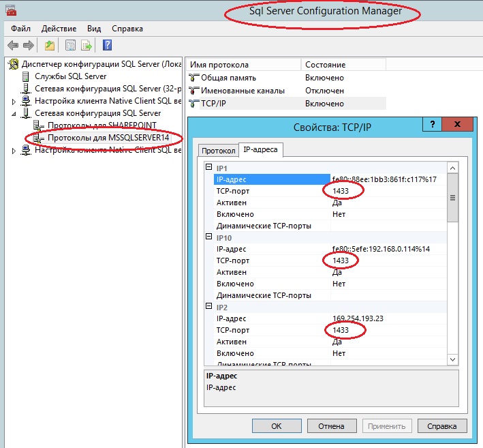Click the Отключен status of Именованные каналы

(x=324, y=90)
